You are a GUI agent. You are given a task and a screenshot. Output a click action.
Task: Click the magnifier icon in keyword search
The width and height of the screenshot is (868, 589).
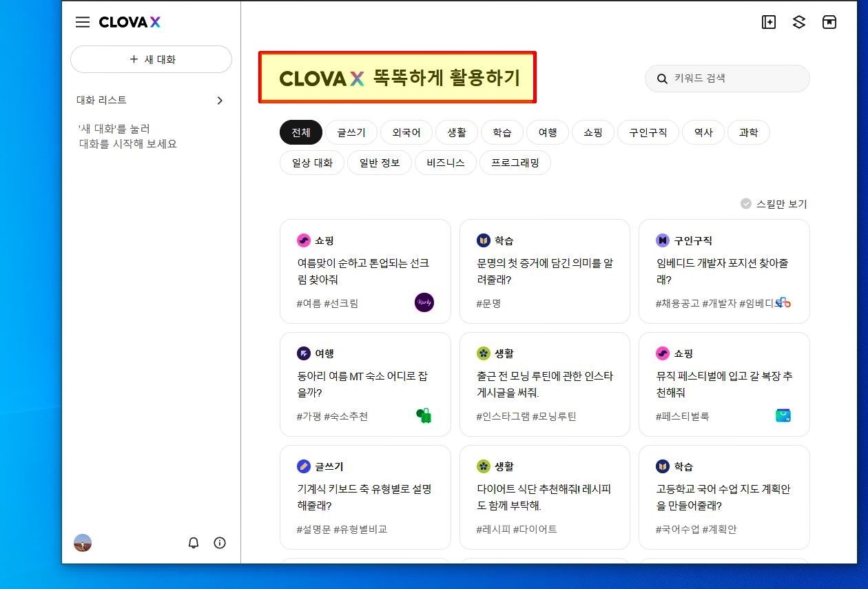click(x=662, y=79)
